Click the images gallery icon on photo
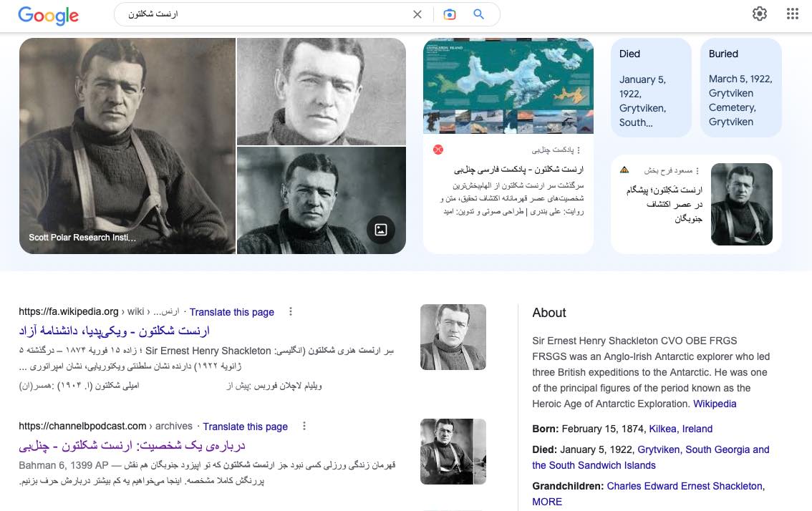 pyautogui.click(x=381, y=229)
